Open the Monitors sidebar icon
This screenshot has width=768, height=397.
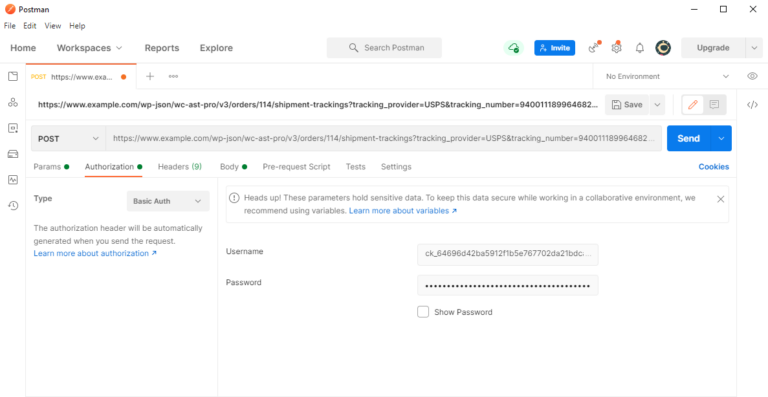[x=13, y=180]
